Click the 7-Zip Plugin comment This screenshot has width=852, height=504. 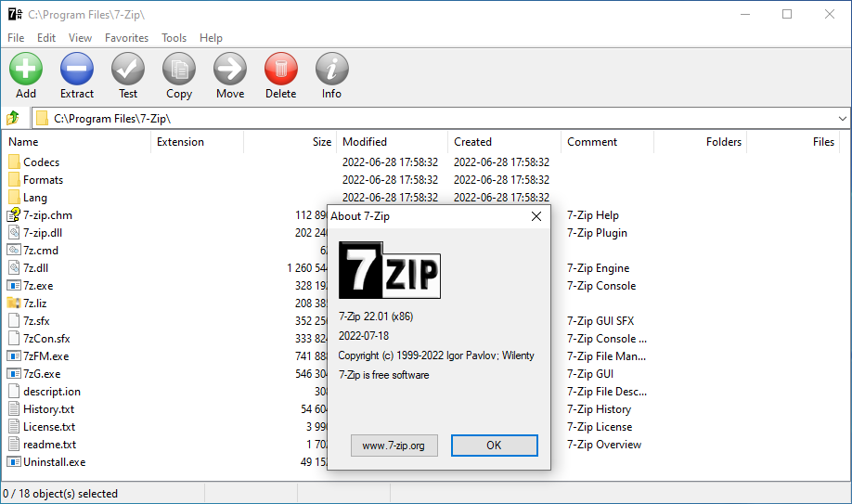pos(597,233)
